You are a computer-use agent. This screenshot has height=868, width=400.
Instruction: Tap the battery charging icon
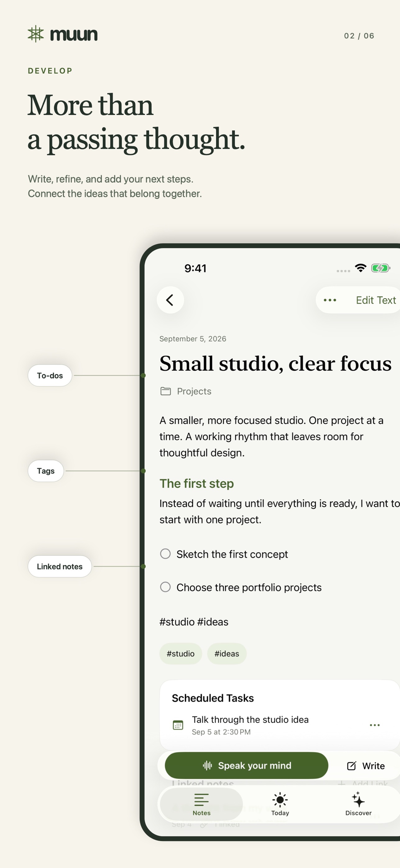coord(381,268)
